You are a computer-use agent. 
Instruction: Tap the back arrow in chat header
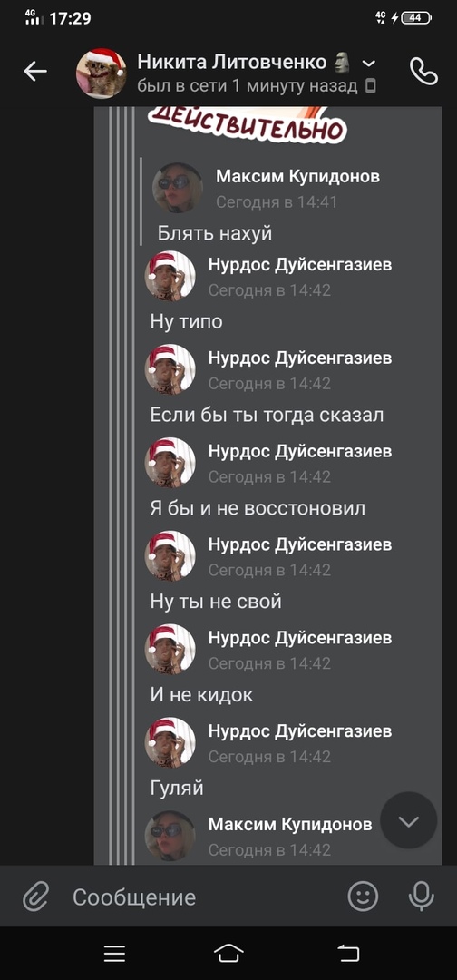pyautogui.click(x=35, y=72)
